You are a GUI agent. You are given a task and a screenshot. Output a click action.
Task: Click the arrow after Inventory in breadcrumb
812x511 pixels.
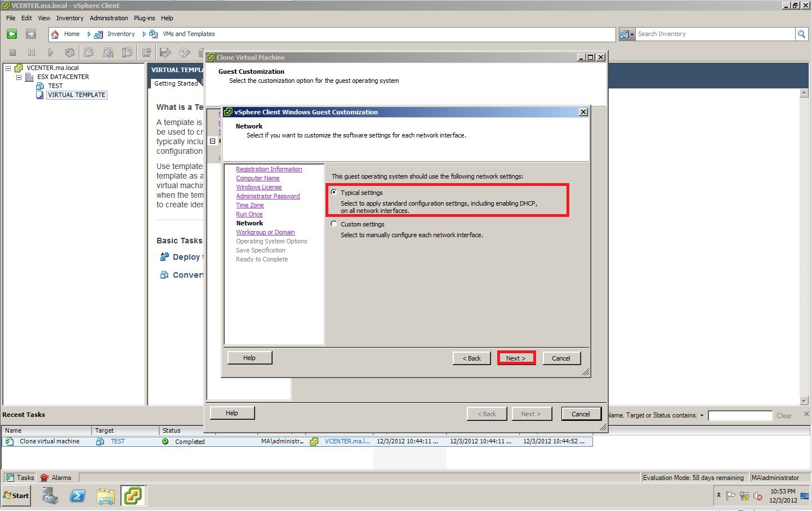click(x=144, y=34)
